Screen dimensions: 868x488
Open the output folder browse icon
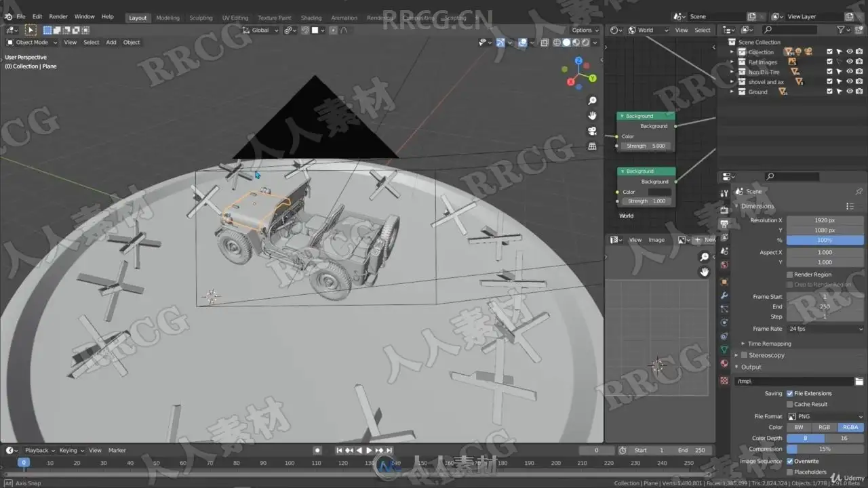pyautogui.click(x=859, y=382)
